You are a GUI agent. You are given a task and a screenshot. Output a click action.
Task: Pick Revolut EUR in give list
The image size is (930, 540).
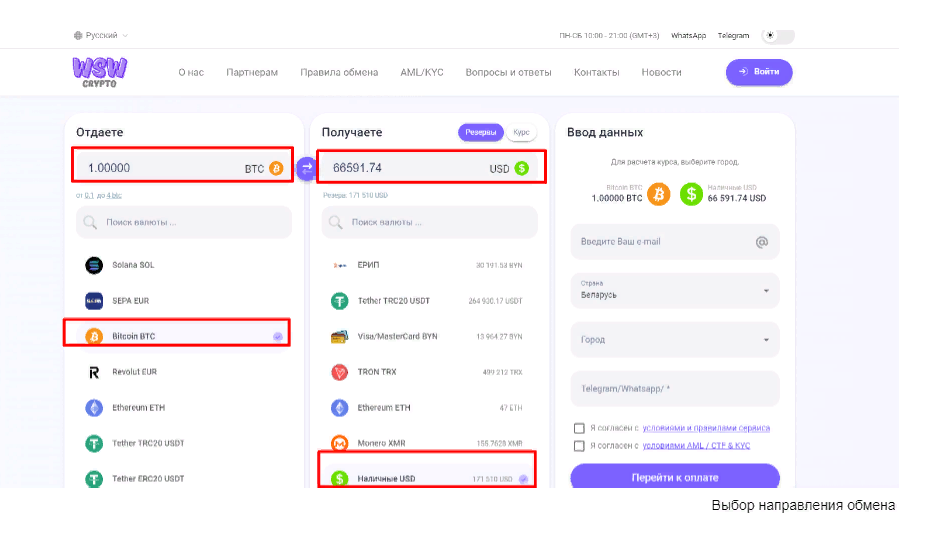[x=134, y=372]
